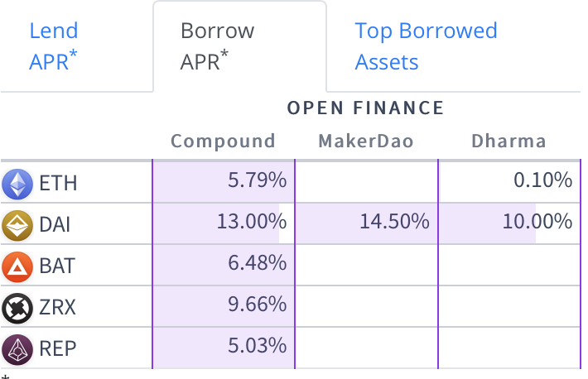Select the Borrow APR tab

[x=217, y=46]
